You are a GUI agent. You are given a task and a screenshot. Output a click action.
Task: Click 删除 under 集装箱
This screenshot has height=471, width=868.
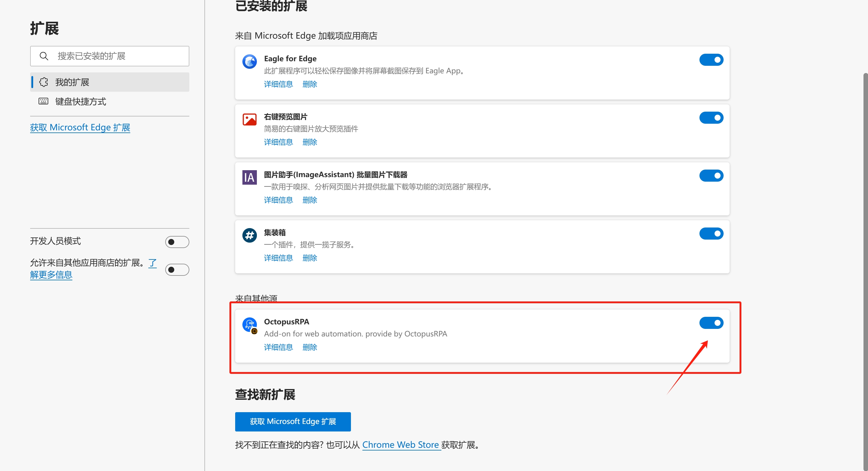pos(309,258)
